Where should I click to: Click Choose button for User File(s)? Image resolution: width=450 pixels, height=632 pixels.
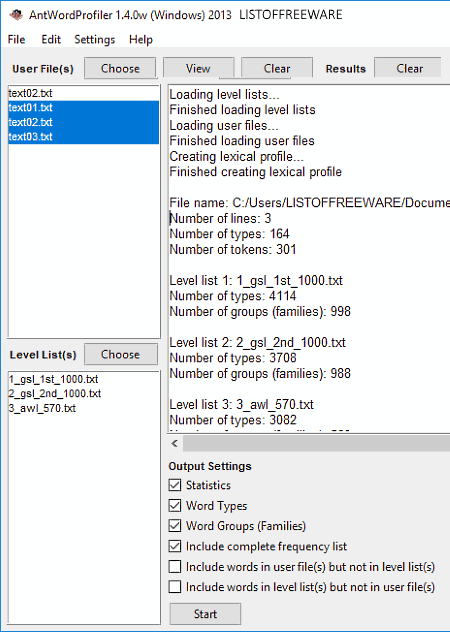click(x=120, y=69)
